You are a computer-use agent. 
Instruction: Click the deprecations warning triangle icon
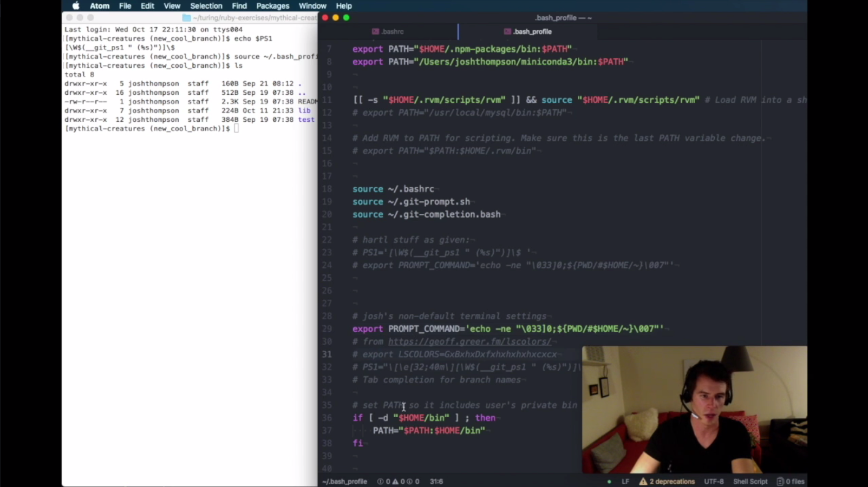(x=643, y=481)
